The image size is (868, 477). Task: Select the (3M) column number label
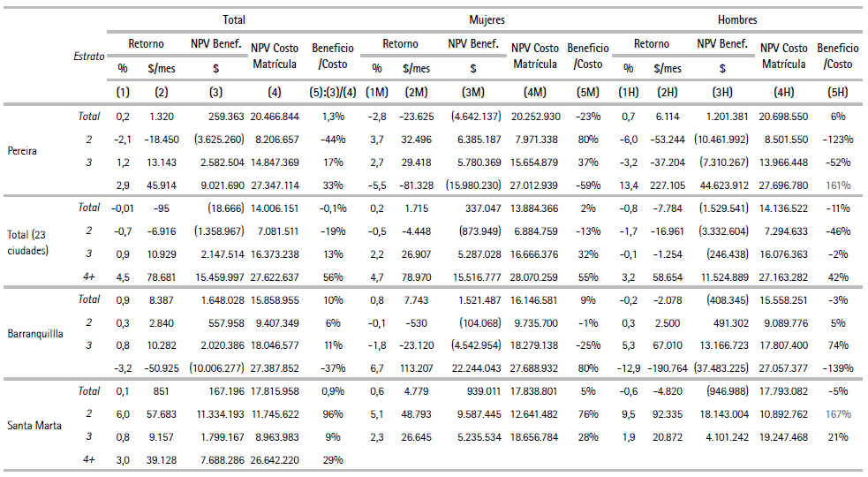tap(474, 90)
